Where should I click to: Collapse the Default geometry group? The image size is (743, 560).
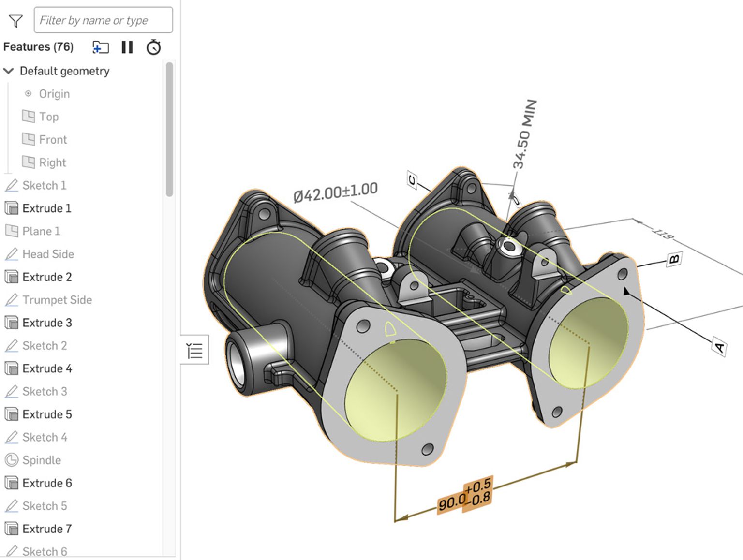point(8,71)
